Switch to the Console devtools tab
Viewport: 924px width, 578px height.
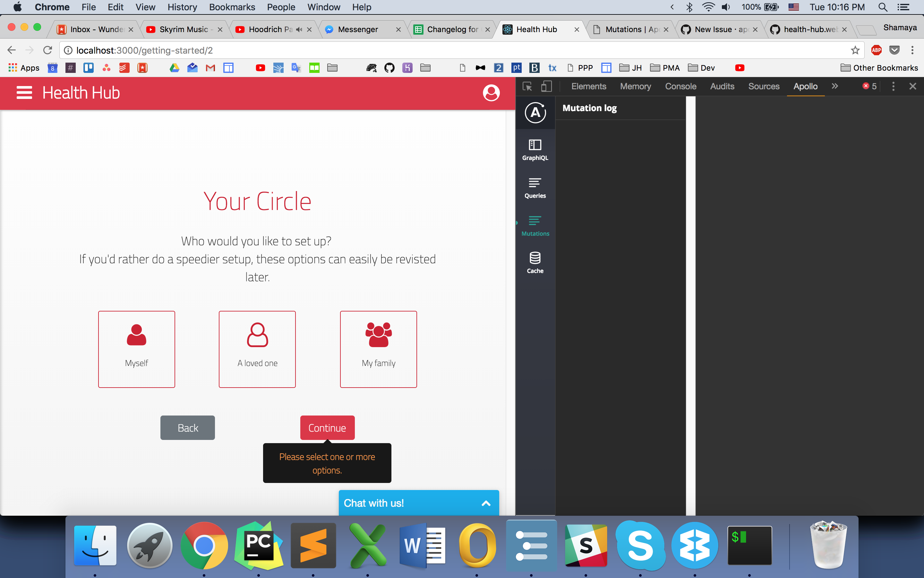coord(680,86)
